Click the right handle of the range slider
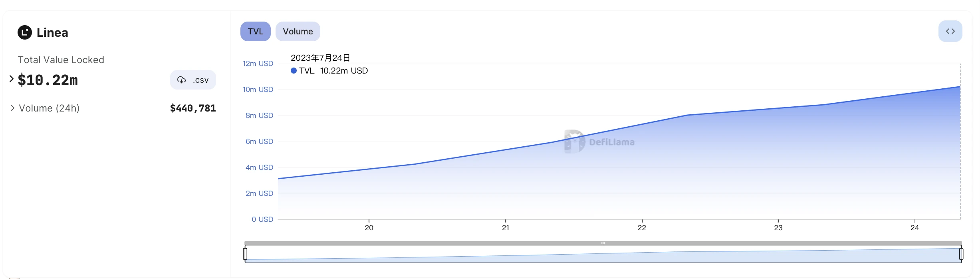 click(x=961, y=254)
